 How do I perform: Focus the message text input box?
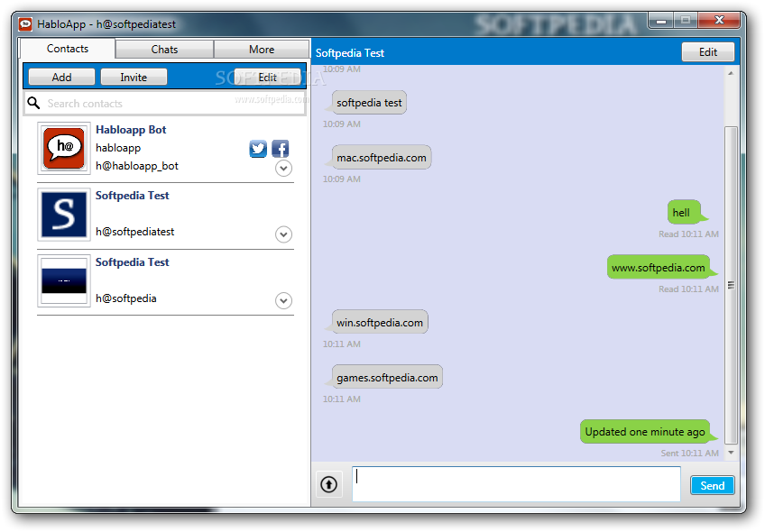pos(516,483)
